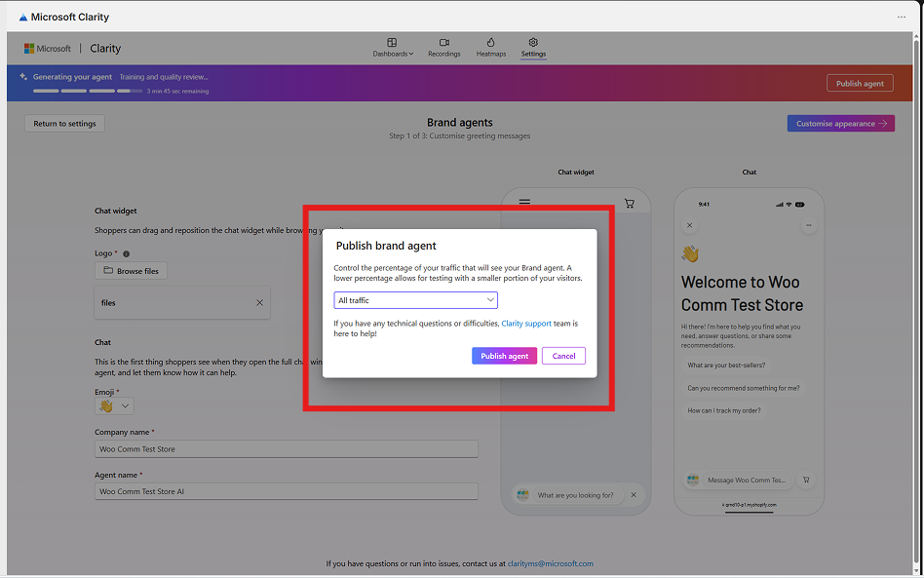
Task: Click the Logo info icon
Action: pos(126,254)
